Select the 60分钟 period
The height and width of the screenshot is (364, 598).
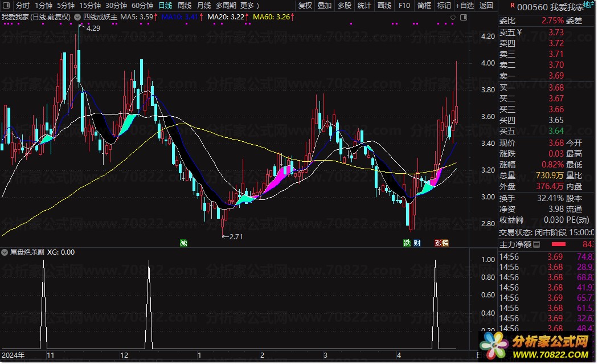click(142, 5)
